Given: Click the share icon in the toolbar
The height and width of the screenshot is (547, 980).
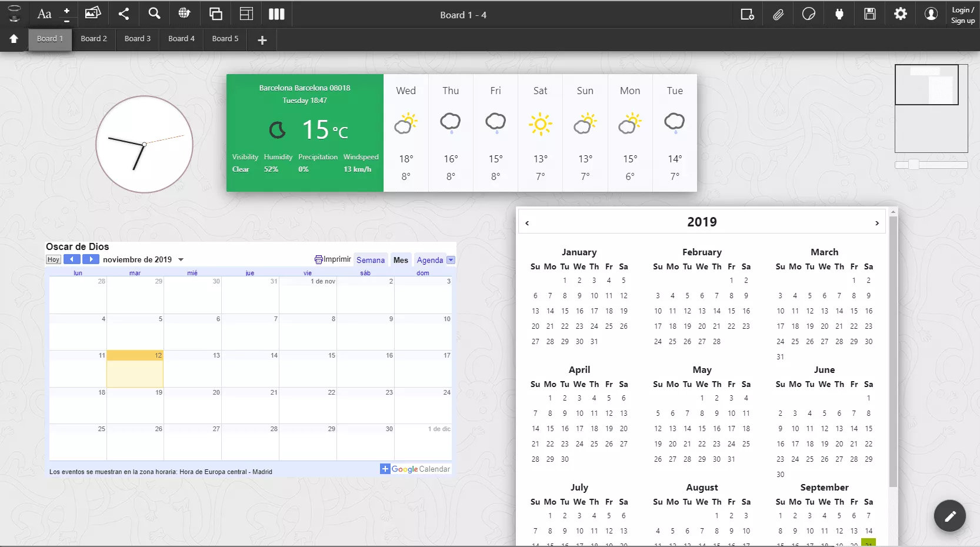Looking at the screenshot, I should (x=124, y=14).
